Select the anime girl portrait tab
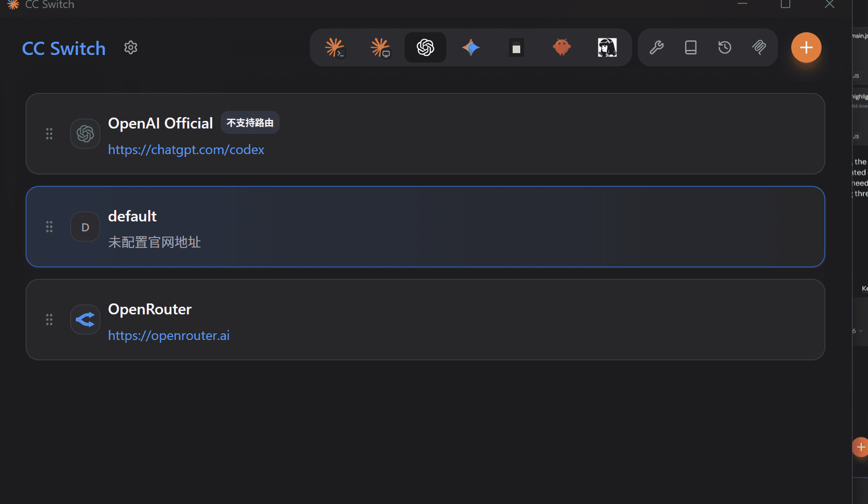Screen dimensions: 868x504 [607, 47]
